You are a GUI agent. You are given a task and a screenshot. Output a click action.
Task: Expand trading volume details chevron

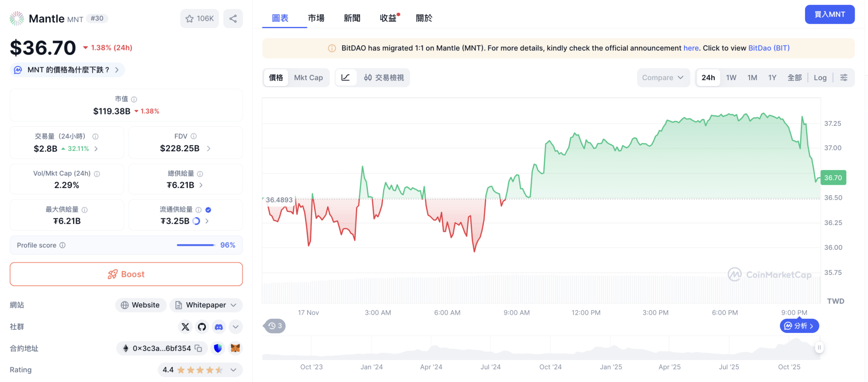[x=96, y=149]
